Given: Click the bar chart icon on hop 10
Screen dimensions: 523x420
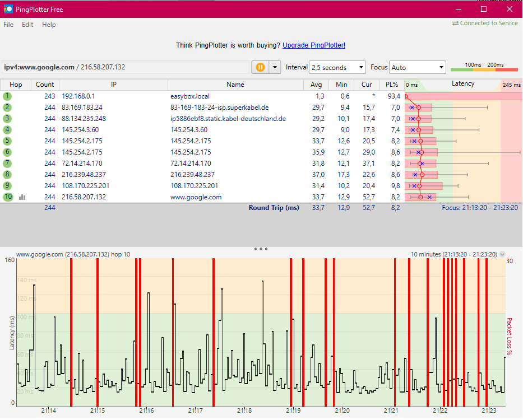Looking at the screenshot, I should coord(22,197).
